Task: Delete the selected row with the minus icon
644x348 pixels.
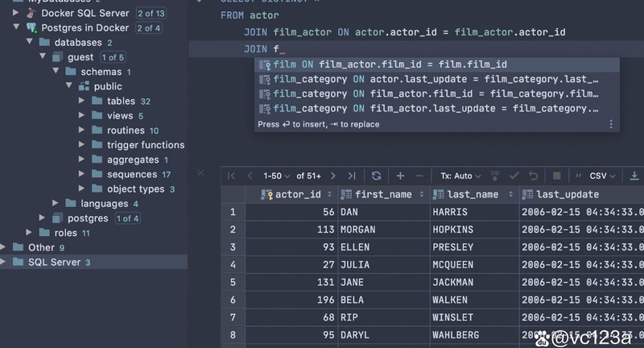Action: 419,176
